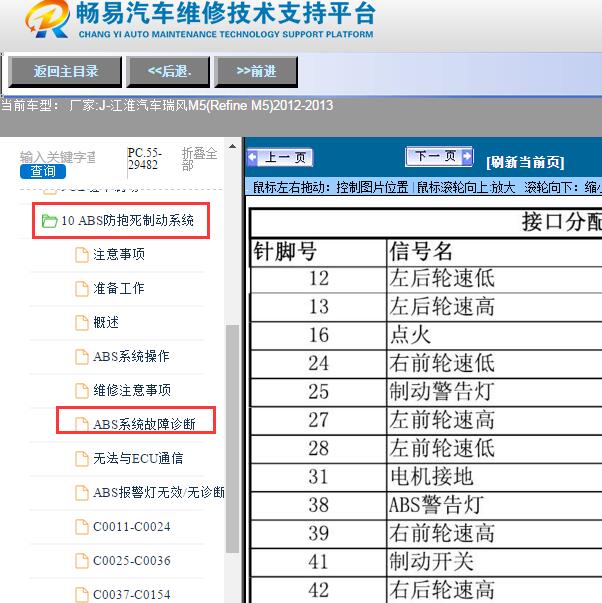
Task: Click the ABS警告灯 cell in row 38
Action: 436,505
